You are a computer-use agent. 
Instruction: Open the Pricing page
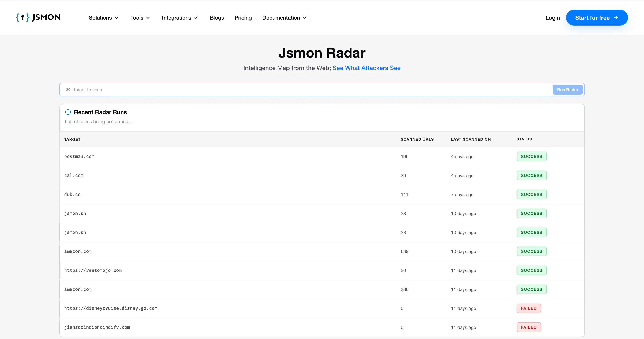(x=243, y=18)
